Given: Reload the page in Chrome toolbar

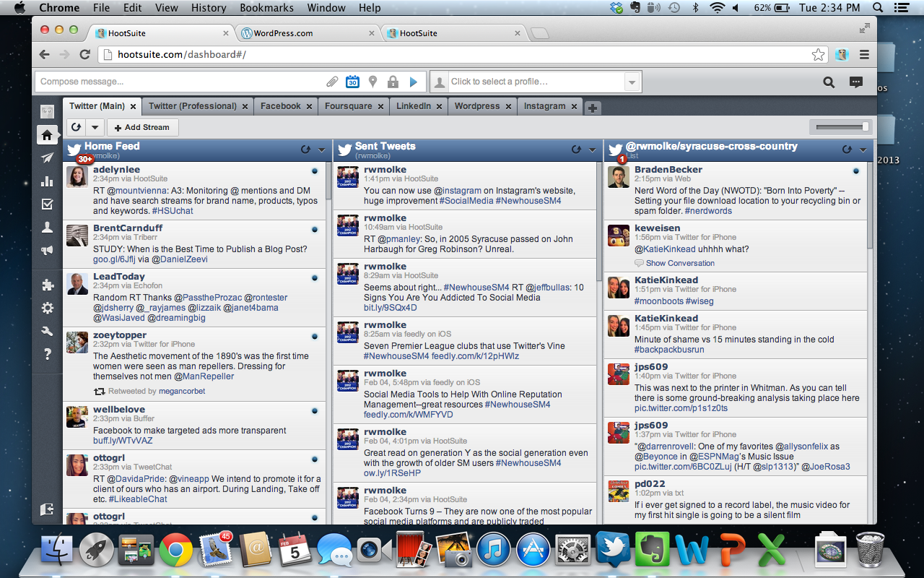Looking at the screenshot, I should click(x=84, y=55).
